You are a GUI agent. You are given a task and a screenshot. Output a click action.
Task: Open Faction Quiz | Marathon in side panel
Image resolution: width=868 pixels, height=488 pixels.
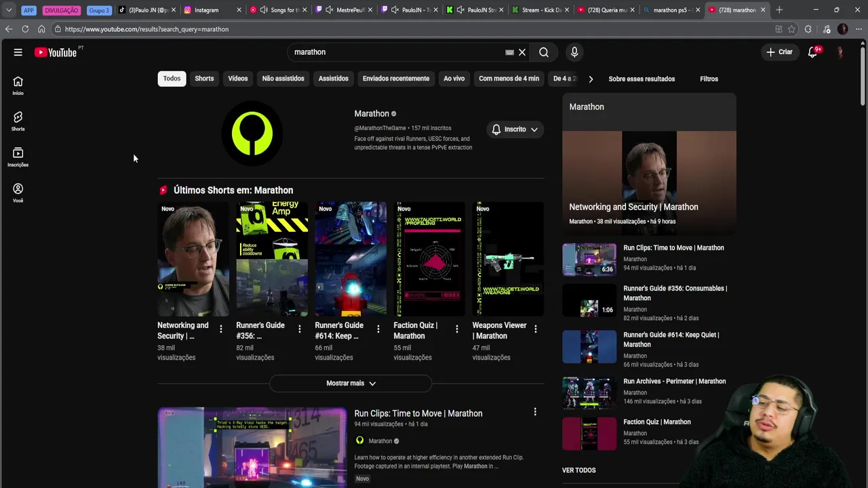[x=657, y=422]
